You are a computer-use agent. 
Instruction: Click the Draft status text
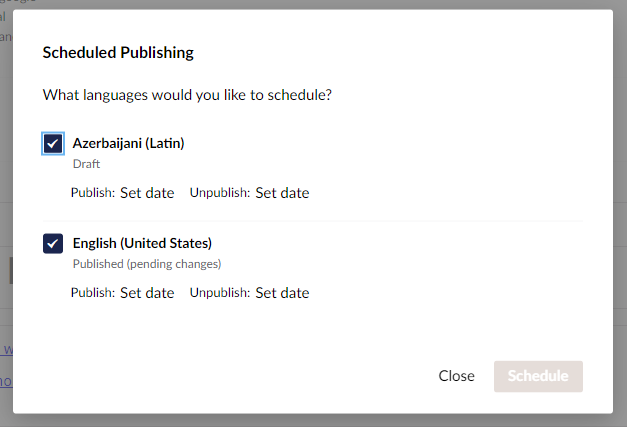[x=86, y=164]
